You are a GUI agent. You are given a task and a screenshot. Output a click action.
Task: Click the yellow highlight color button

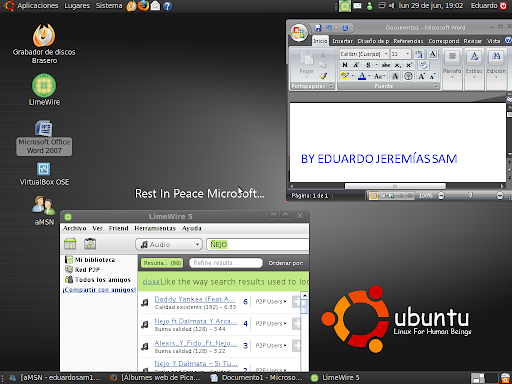click(345, 76)
